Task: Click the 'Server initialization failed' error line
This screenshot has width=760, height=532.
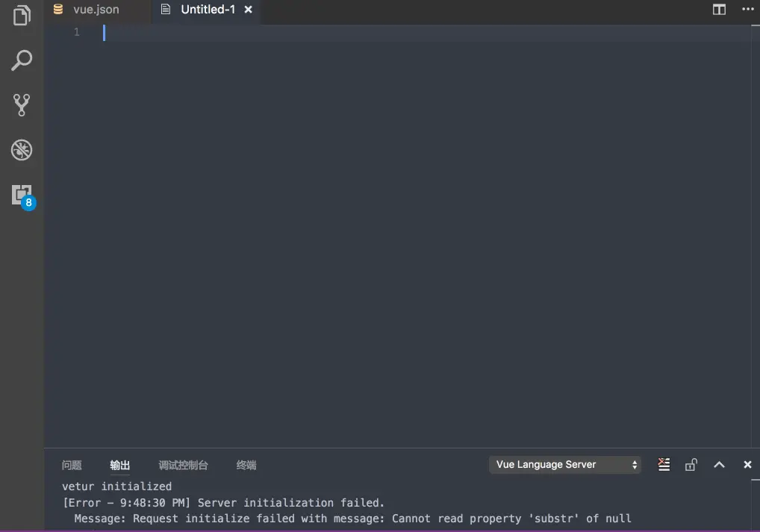Action: point(223,503)
